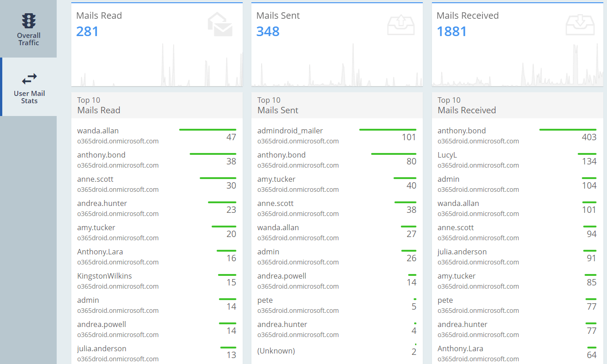Screen dimensions: 607x364
Task: Click julia.anderson in Mails Received list
Action: click(x=462, y=252)
